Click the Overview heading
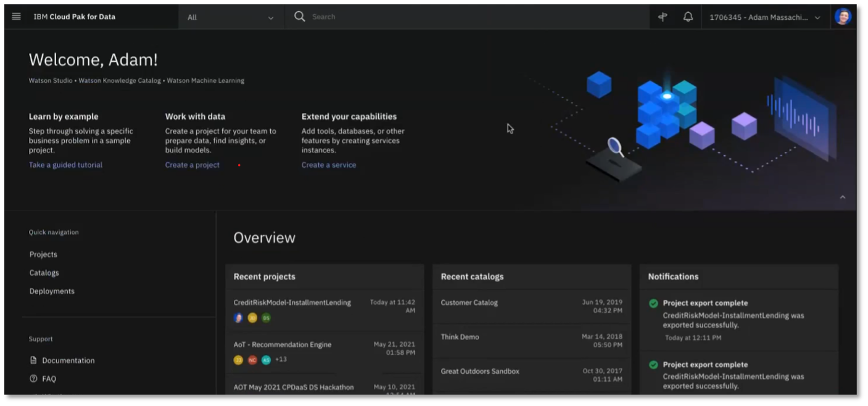Image resolution: width=868 pixels, height=406 pixels. click(x=265, y=238)
